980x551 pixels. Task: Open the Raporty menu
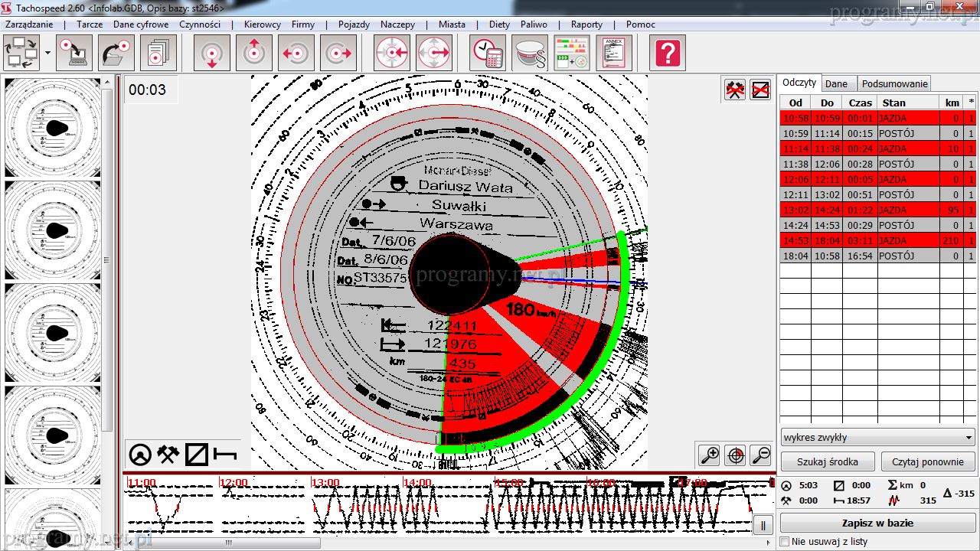pyautogui.click(x=586, y=24)
